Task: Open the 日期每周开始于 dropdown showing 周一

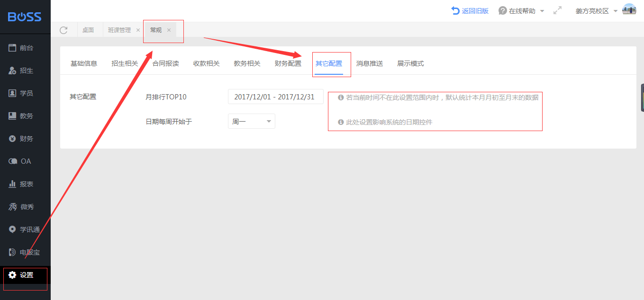Action: pyautogui.click(x=252, y=121)
